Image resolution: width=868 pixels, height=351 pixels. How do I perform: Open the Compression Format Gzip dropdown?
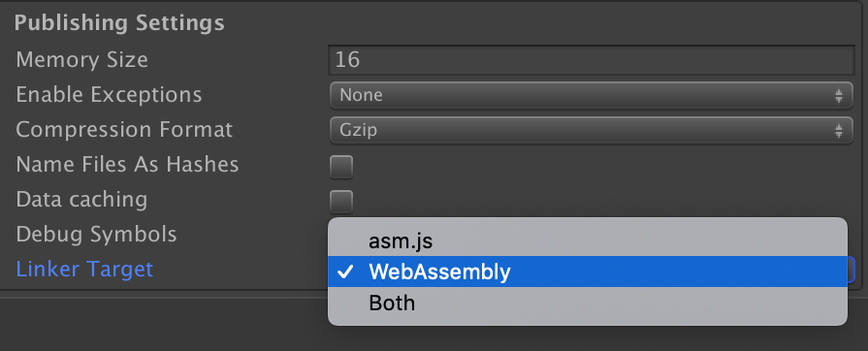click(x=592, y=130)
